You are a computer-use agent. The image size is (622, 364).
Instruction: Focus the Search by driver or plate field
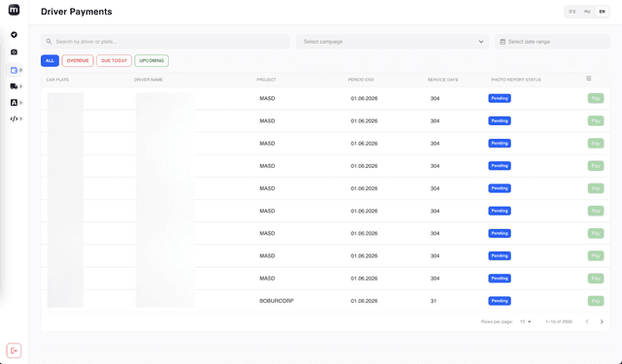pos(165,42)
